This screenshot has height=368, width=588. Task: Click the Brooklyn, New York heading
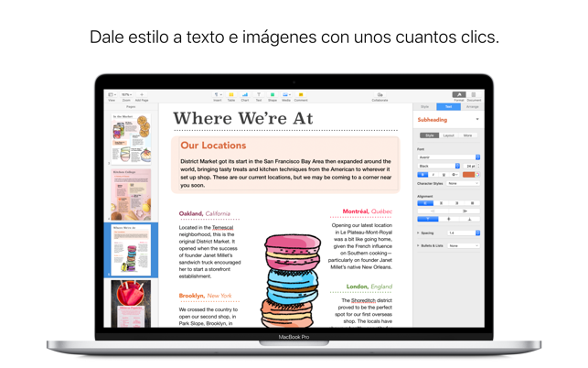point(205,296)
